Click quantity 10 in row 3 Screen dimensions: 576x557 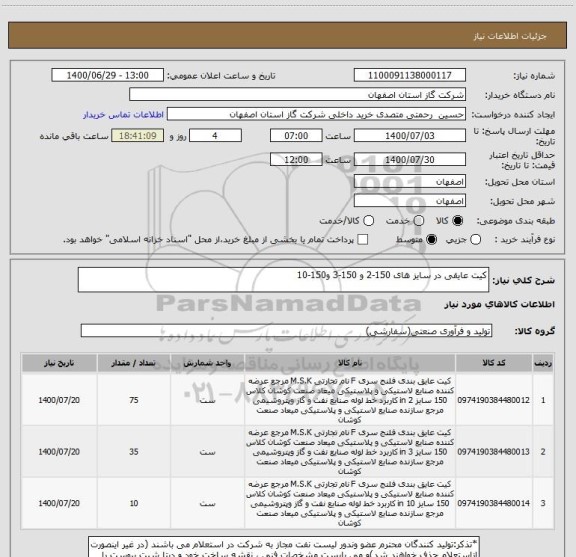click(134, 503)
